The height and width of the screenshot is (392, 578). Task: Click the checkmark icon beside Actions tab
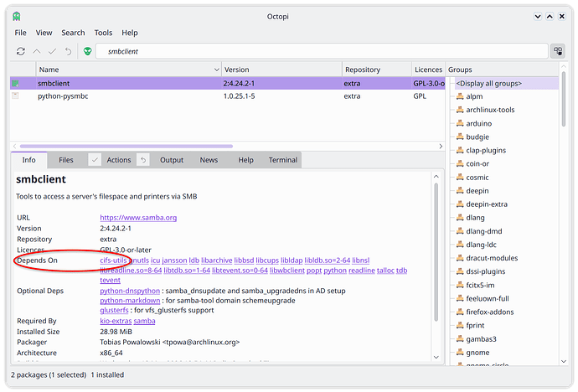pyautogui.click(x=95, y=160)
